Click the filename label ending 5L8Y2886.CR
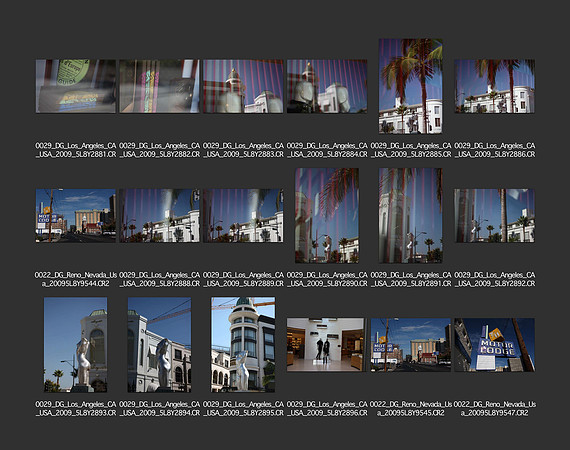This screenshot has height=450, width=570. pos(495,150)
